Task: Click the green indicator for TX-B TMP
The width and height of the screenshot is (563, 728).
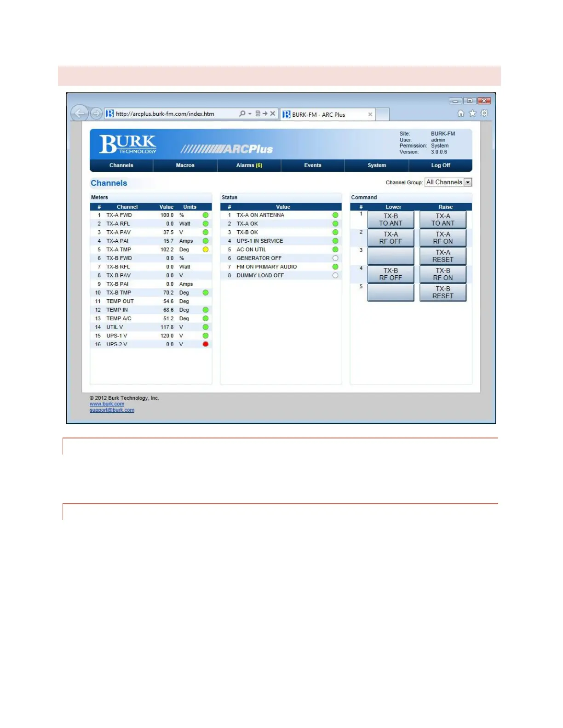Action: click(x=206, y=293)
